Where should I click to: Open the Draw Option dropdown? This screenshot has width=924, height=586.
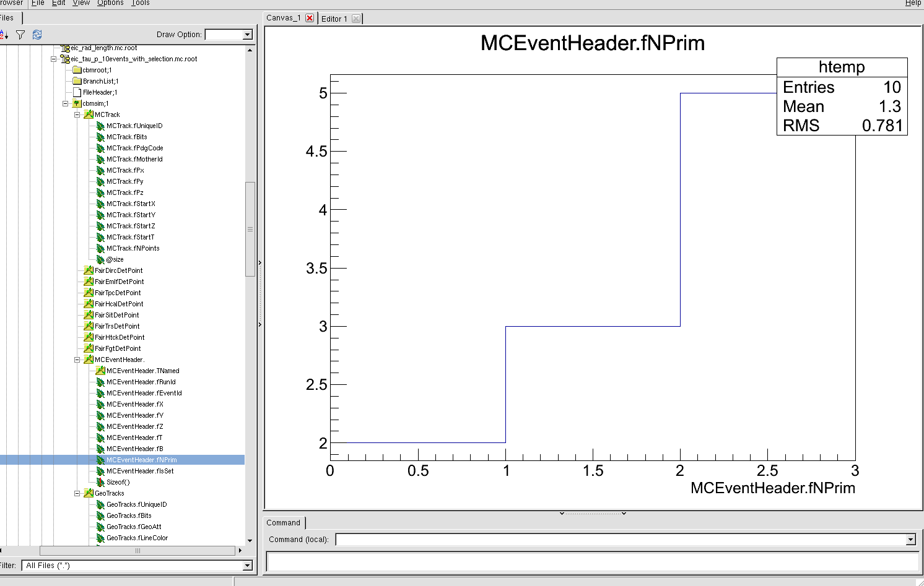(x=248, y=35)
